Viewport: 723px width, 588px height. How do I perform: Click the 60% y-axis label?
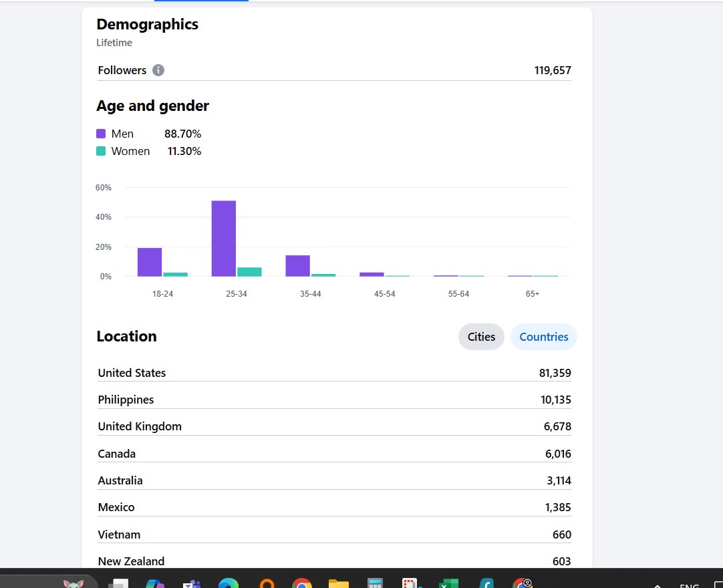tap(104, 188)
